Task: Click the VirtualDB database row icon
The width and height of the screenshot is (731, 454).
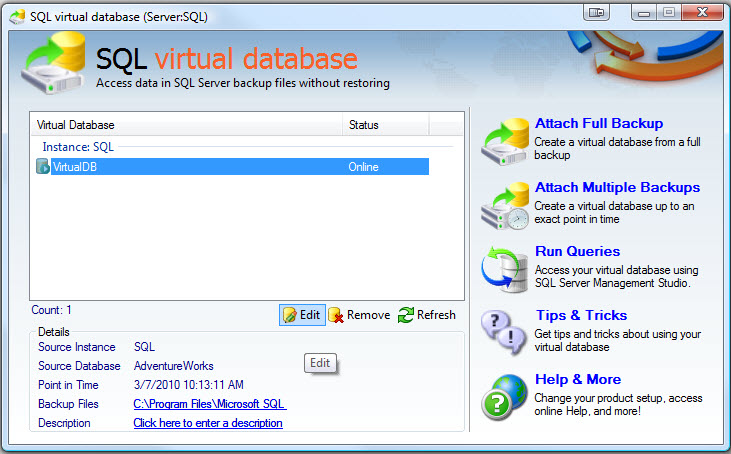Action: pos(42,166)
